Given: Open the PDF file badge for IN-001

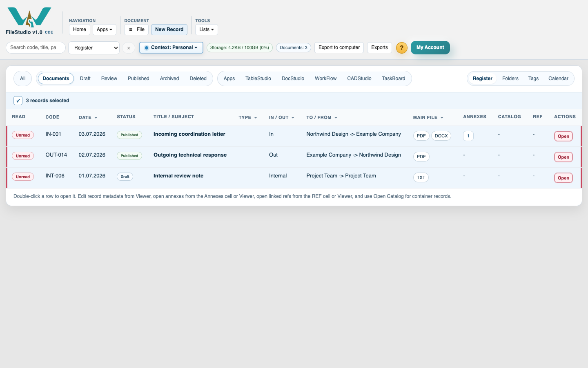Looking at the screenshot, I should click(421, 136).
